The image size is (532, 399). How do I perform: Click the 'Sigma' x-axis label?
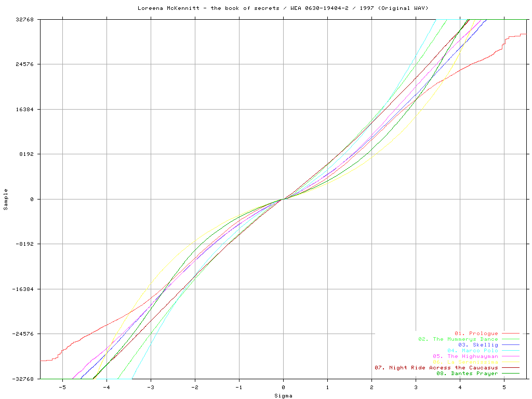pos(283,395)
